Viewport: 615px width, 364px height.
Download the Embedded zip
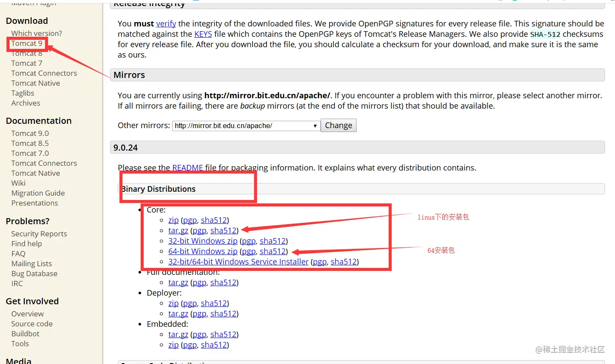[x=174, y=345]
